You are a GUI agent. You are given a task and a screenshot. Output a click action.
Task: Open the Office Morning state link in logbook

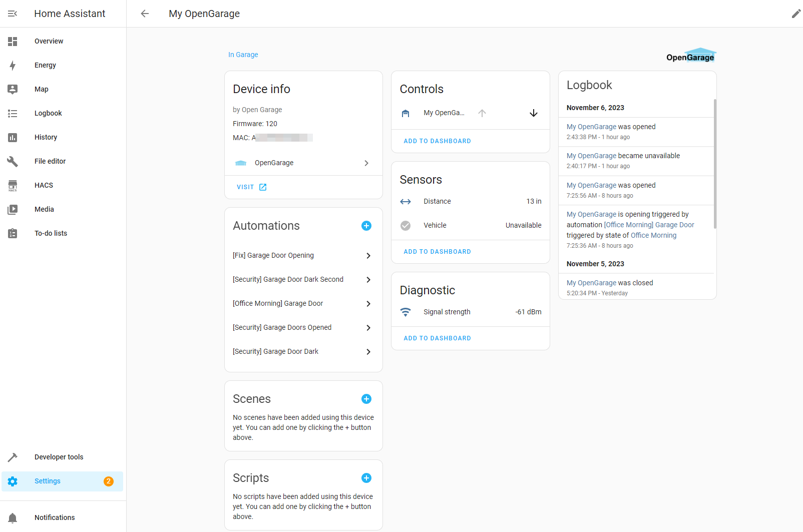point(653,235)
